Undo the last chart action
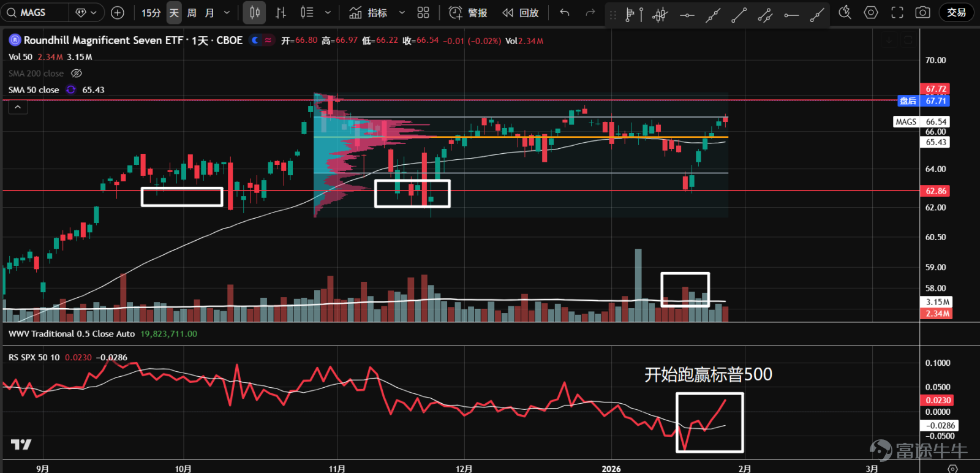Screen dimensions: 980x473 [565, 12]
